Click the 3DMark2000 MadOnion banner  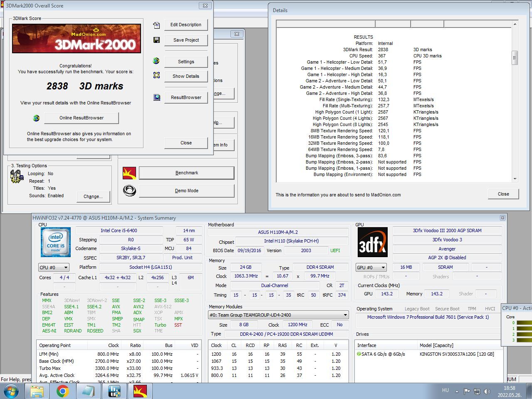(x=77, y=38)
